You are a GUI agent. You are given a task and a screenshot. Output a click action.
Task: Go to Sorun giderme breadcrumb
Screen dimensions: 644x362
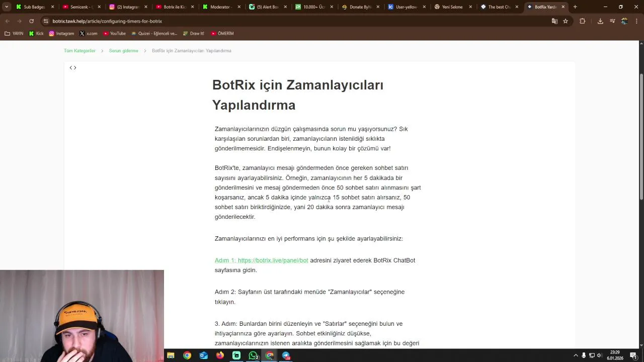pyautogui.click(x=123, y=51)
